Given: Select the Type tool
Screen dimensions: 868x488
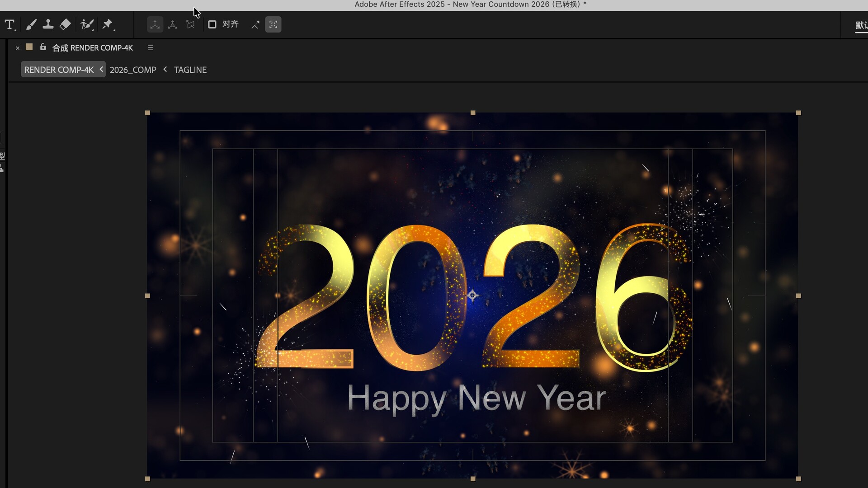Looking at the screenshot, I should click(x=9, y=24).
